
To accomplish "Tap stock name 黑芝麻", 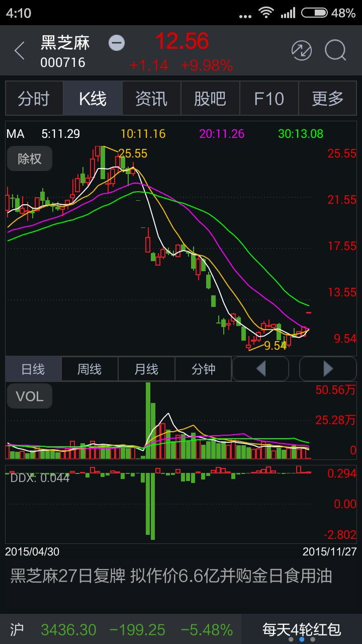I will point(65,43).
